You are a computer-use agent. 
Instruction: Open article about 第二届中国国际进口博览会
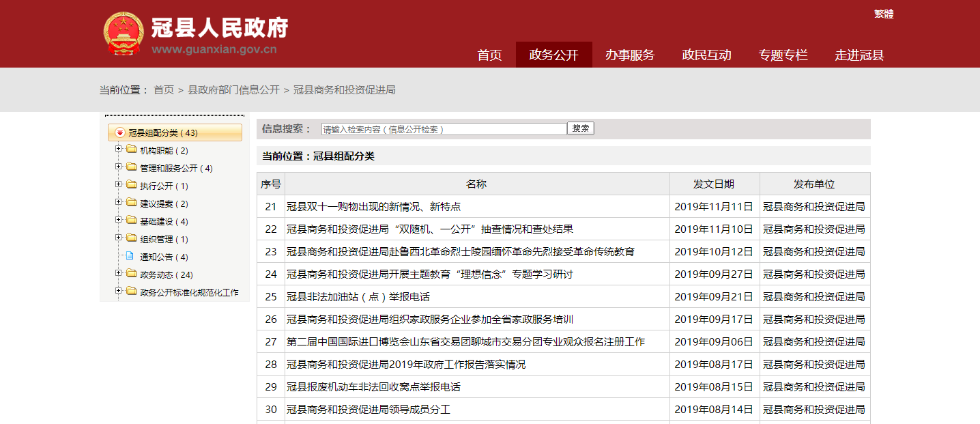pos(465,342)
